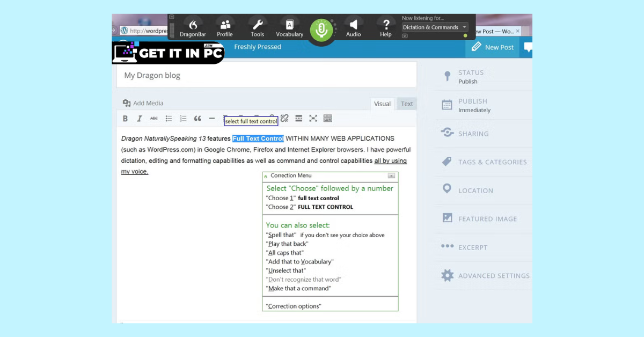Viewport: 644px width, 337px height.
Task: Open the notifications speech bubble icon
Action: coord(528,47)
